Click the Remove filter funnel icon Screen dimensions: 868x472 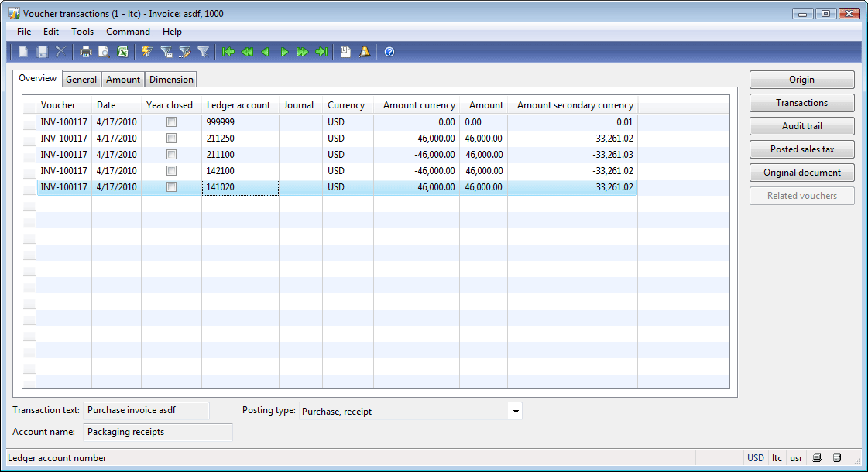(203, 52)
